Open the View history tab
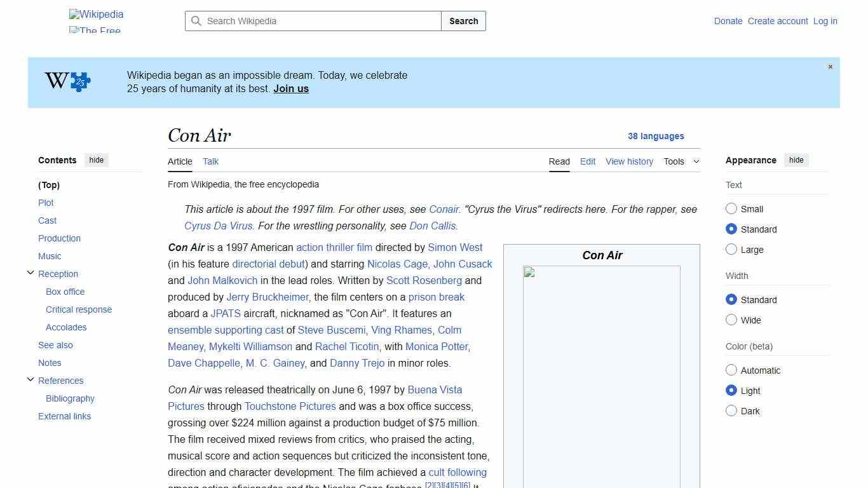This screenshot has width=868, height=488. coord(629,161)
